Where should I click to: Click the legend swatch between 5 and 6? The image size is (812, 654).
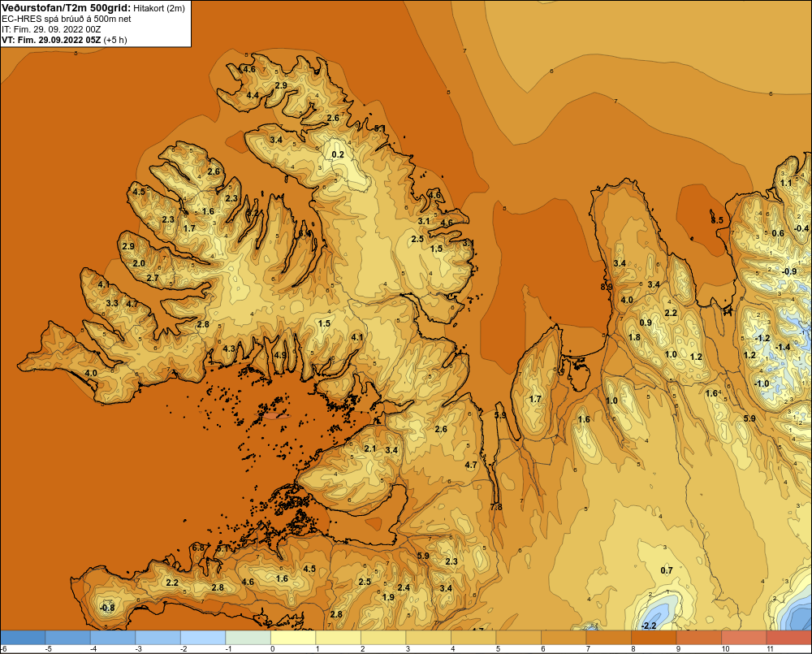pyautogui.click(x=518, y=638)
